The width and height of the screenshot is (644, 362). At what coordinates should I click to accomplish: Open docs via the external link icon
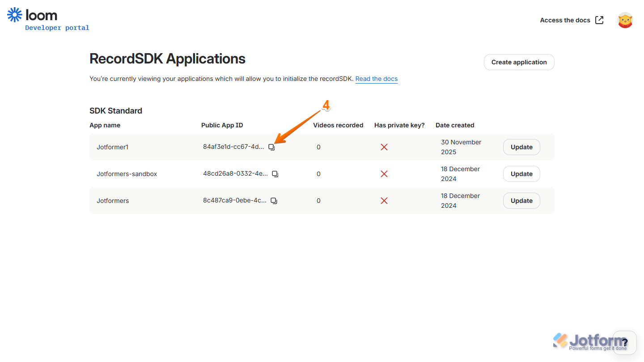point(599,20)
